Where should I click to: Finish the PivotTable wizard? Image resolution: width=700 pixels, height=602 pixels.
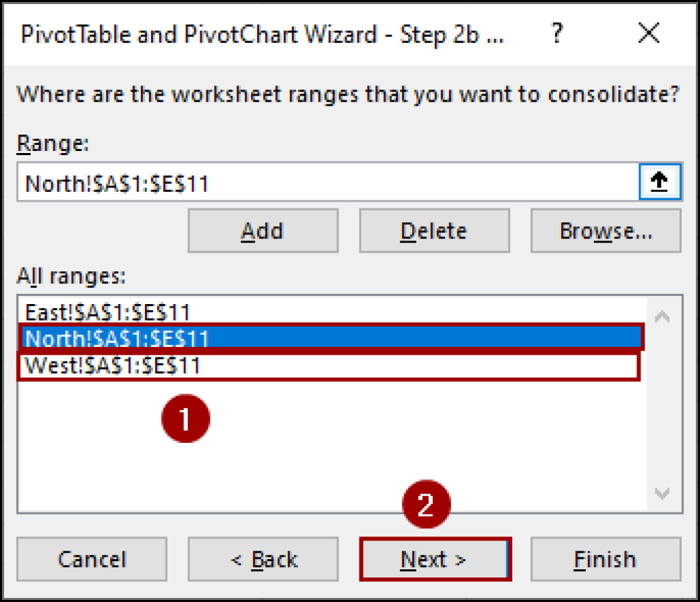pyautogui.click(x=606, y=558)
